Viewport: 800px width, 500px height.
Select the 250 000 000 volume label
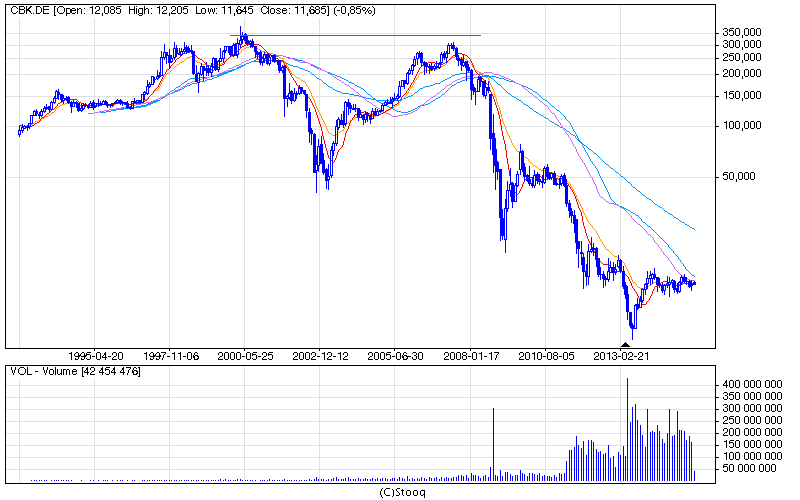coord(752,420)
